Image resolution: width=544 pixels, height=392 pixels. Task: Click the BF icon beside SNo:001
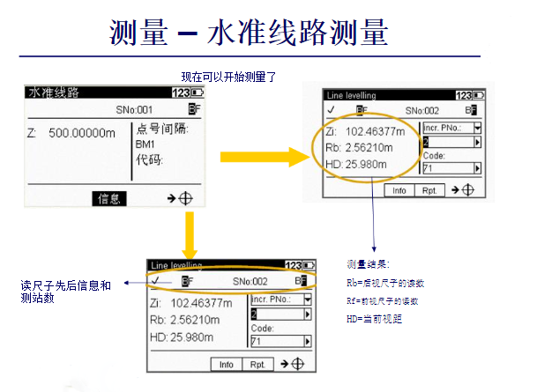tap(194, 110)
